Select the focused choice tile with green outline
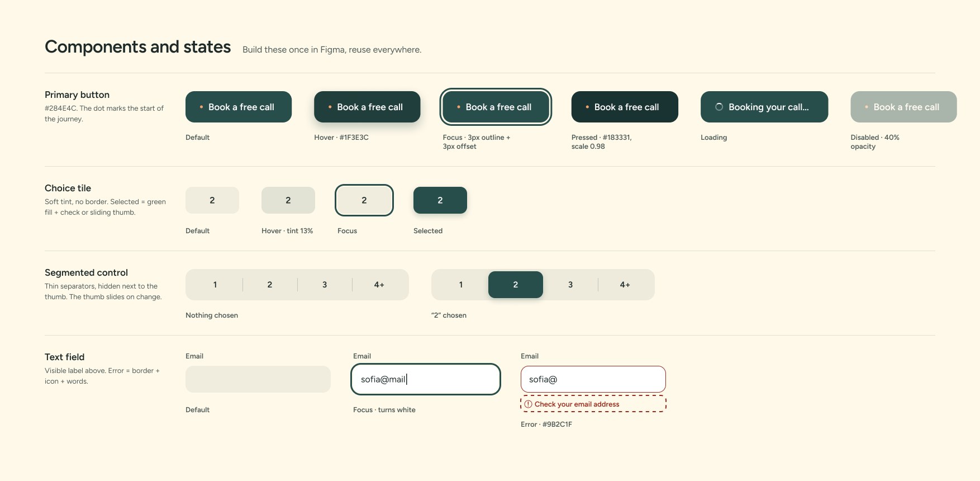Screen dimensions: 980x481 pos(364,200)
